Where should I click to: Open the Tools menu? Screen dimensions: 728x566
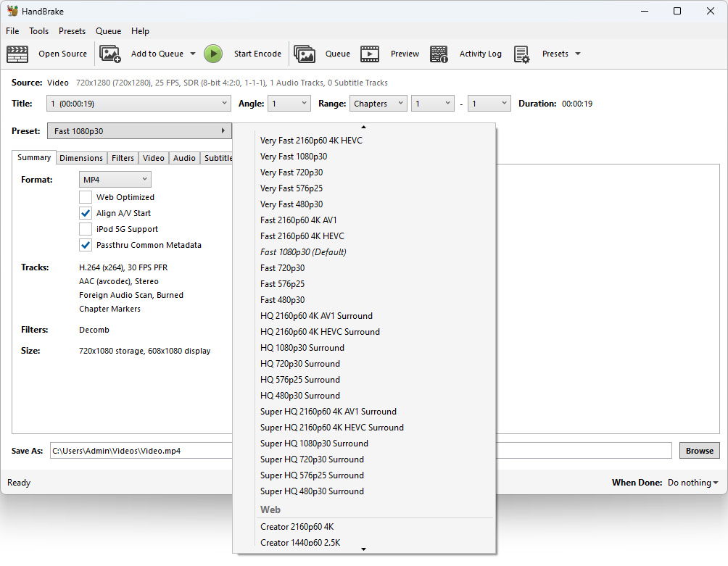point(39,31)
